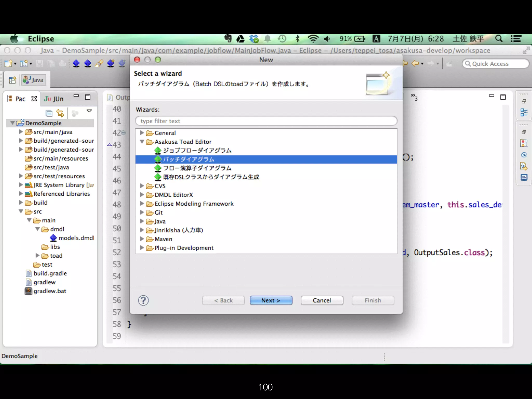Open the Eclipse application menu

(41, 39)
